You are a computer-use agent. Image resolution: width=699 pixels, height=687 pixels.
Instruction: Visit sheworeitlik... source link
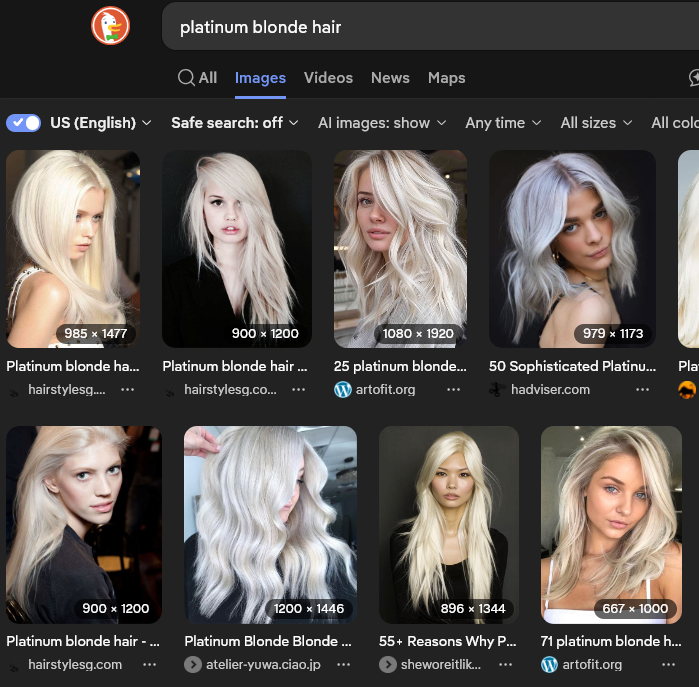tap(440, 665)
